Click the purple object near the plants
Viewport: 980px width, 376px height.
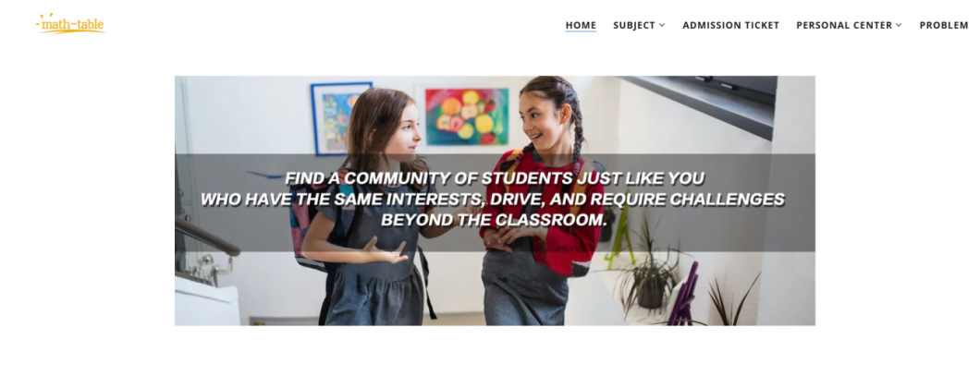684,297
